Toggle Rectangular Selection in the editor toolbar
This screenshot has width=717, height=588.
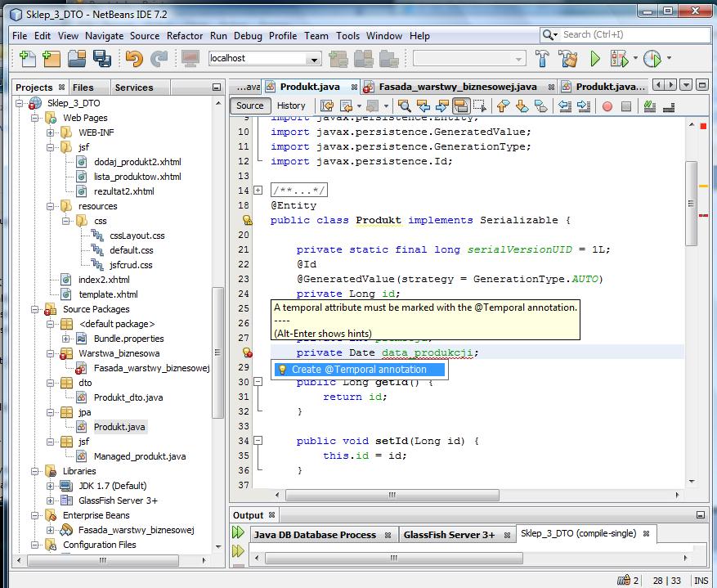coord(480,106)
